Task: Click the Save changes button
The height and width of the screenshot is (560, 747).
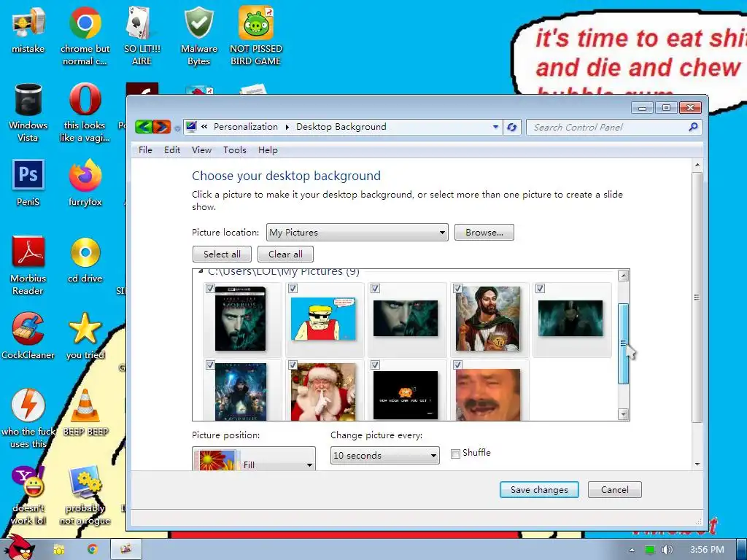Action: tap(539, 489)
